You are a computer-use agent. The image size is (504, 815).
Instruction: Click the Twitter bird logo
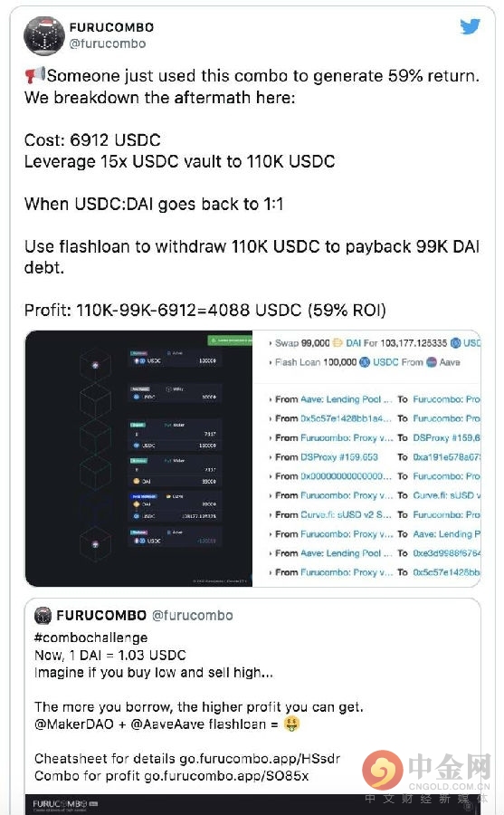pos(470,26)
